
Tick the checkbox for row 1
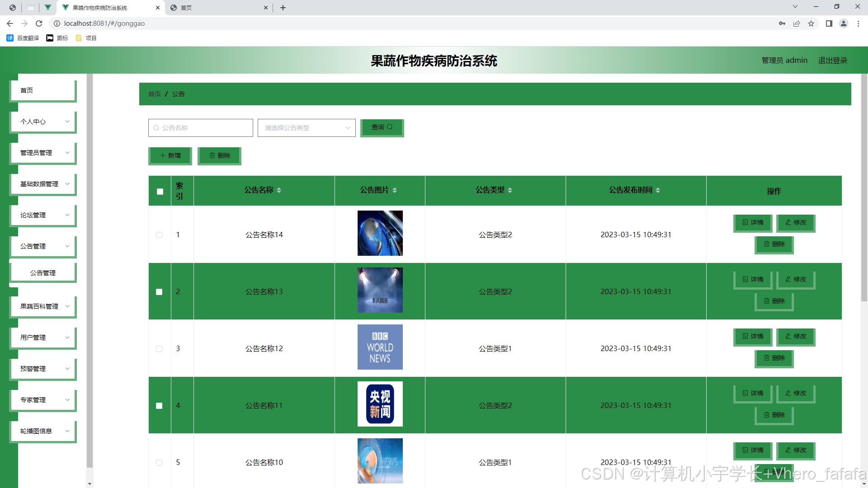click(159, 235)
